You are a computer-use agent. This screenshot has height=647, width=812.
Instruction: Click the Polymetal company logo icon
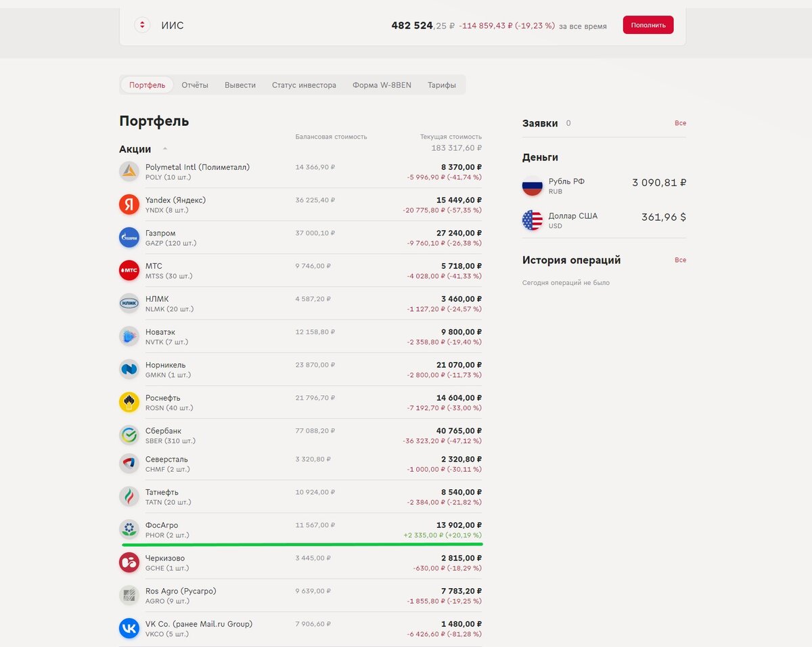point(129,171)
